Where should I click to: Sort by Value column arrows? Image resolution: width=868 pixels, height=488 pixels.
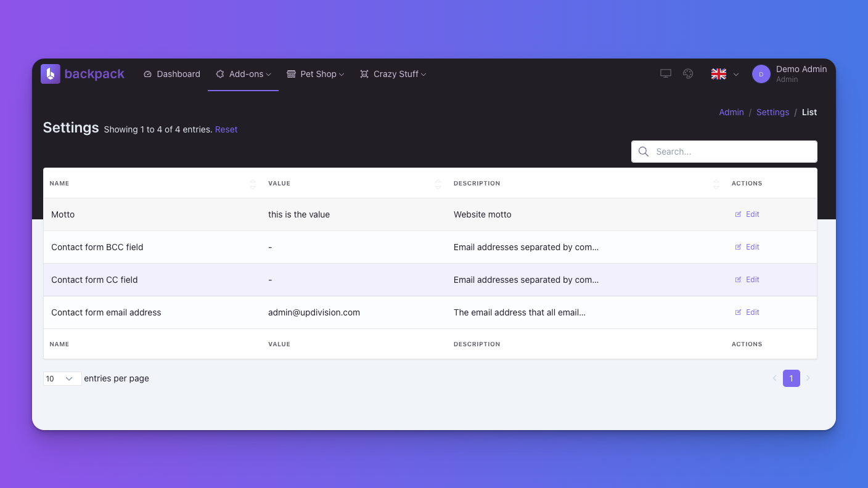[x=438, y=184]
